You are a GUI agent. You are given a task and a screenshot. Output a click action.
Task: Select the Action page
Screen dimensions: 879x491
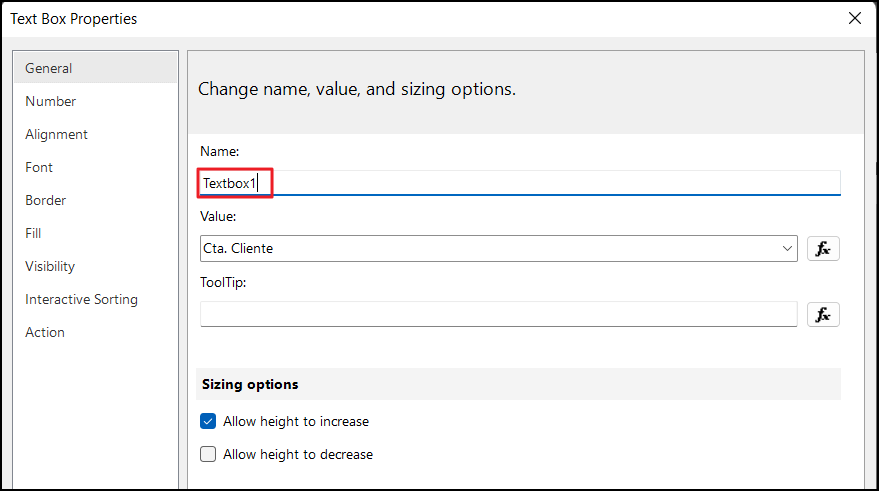45,332
